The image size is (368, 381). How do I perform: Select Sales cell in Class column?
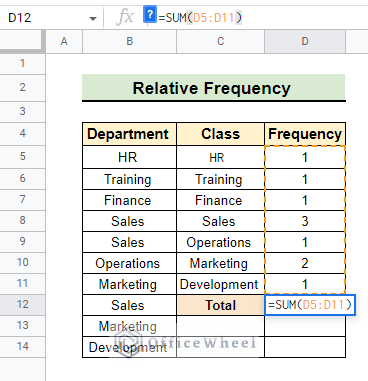[x=220, y=221]
